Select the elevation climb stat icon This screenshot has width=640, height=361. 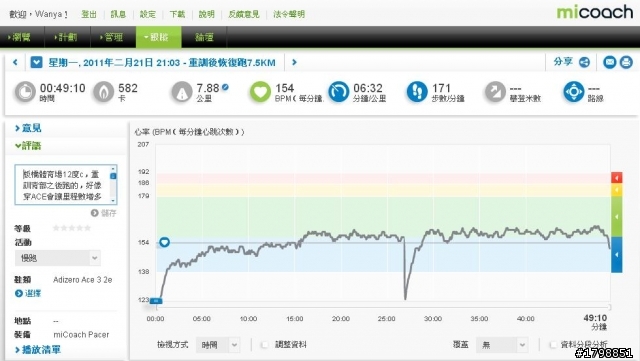point(496,92)
